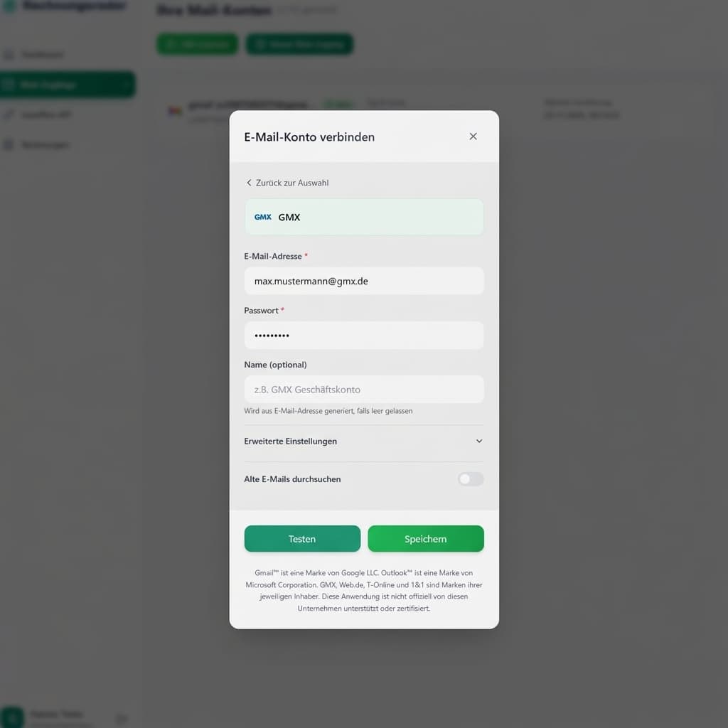
Task: Close the E-Mail-Konto verbinden dialog
Action: click(x=473, y=136)
